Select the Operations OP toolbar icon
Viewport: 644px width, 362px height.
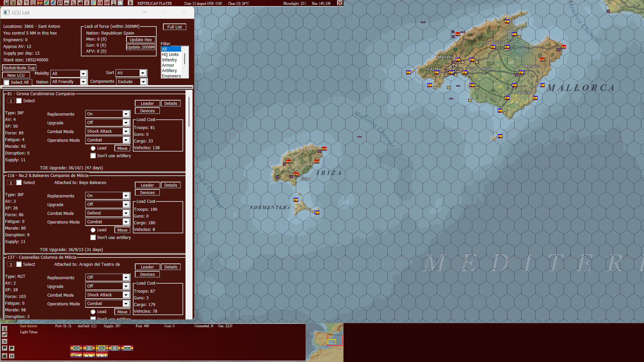click(x=107, y=3)
